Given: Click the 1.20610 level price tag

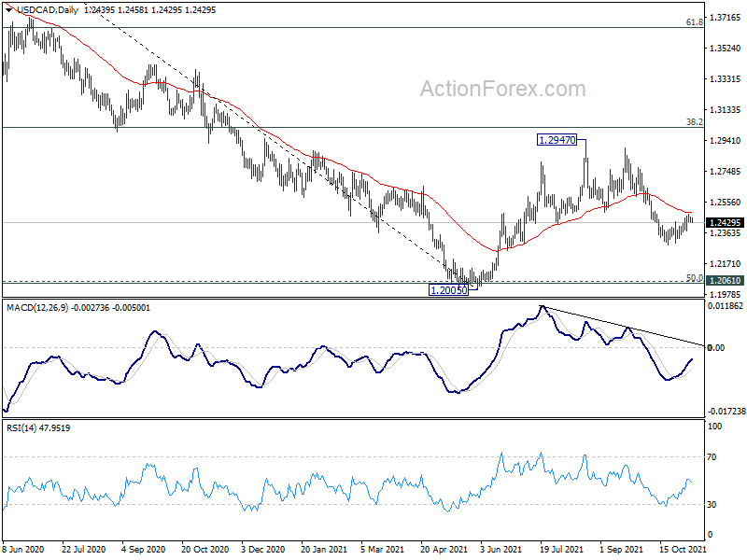Looking at the screenshot, I should pos(725,280).
